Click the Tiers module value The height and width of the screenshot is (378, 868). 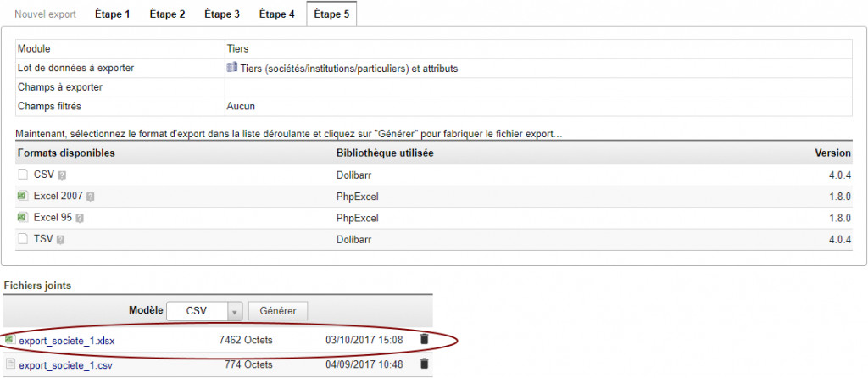(x=237, y=48)
